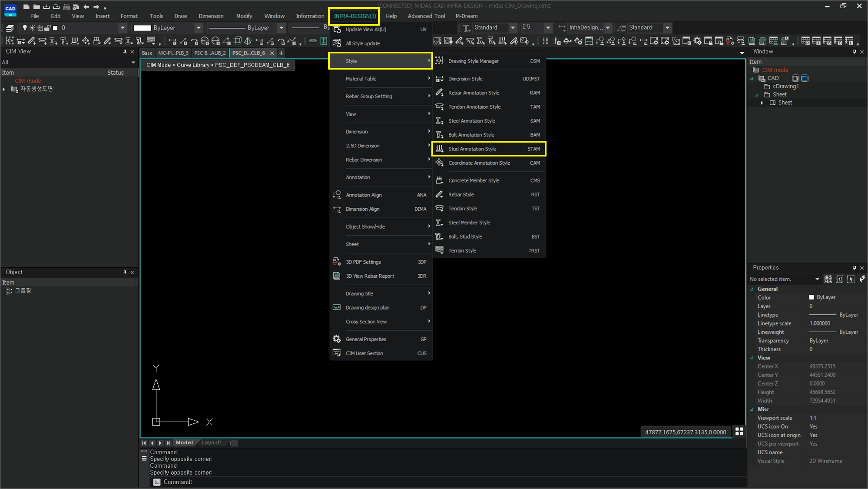Toggle CAD model view icon in Window tree
Viewport: 868px width, 489px height.
(795, 78)
